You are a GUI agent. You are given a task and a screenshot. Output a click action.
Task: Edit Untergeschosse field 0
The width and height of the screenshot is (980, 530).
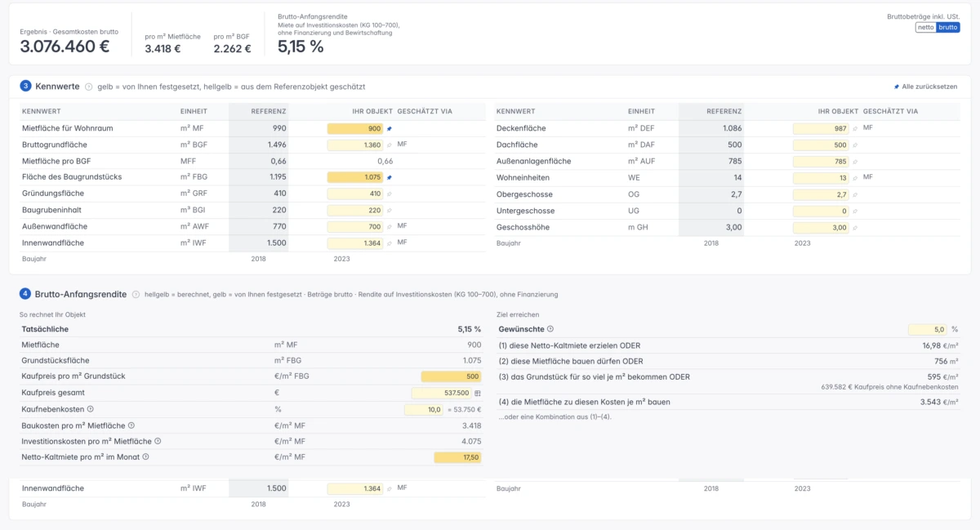[821, 211]
